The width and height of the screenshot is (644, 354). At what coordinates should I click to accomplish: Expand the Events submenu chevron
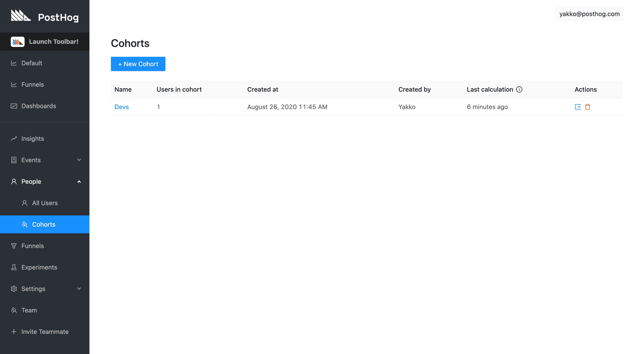(79, 160)
